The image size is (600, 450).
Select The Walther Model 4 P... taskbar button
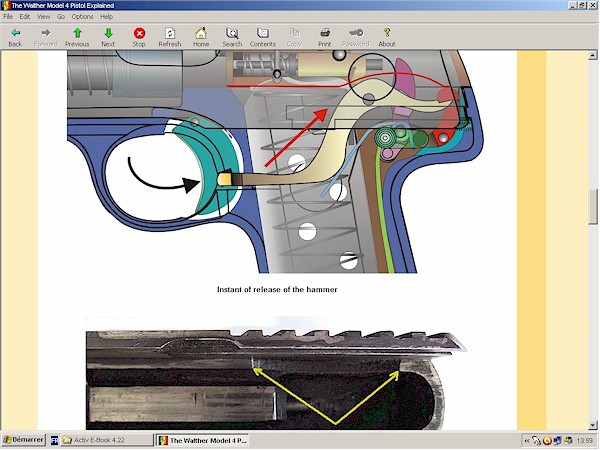tap(203, 440)
